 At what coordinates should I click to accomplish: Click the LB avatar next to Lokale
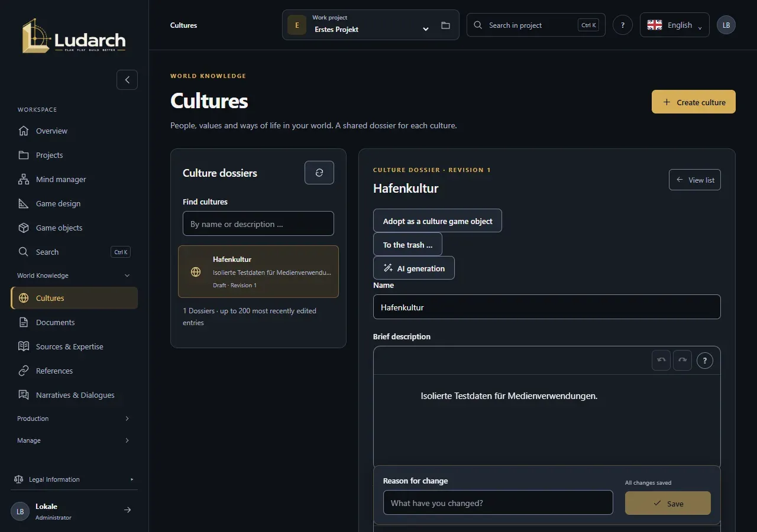coord(20,511)
